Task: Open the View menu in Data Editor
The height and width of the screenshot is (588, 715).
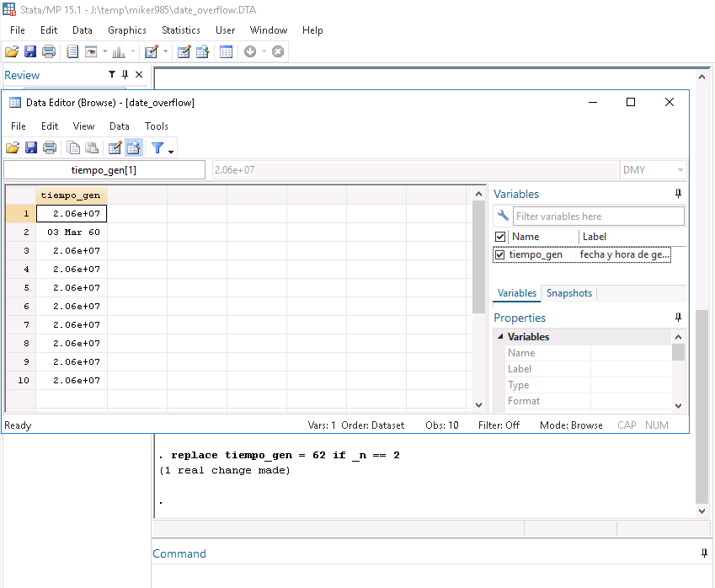Action: point(84,126)
